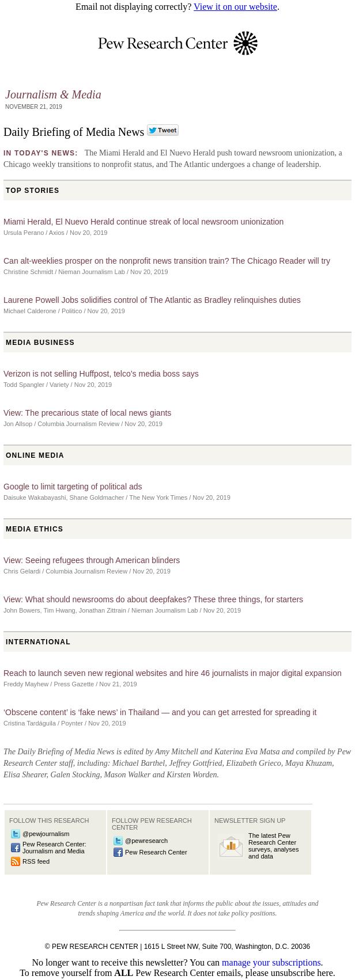Open the Verizon not selling Huffpost article
The image size is (355, 980).
point(101,374)
